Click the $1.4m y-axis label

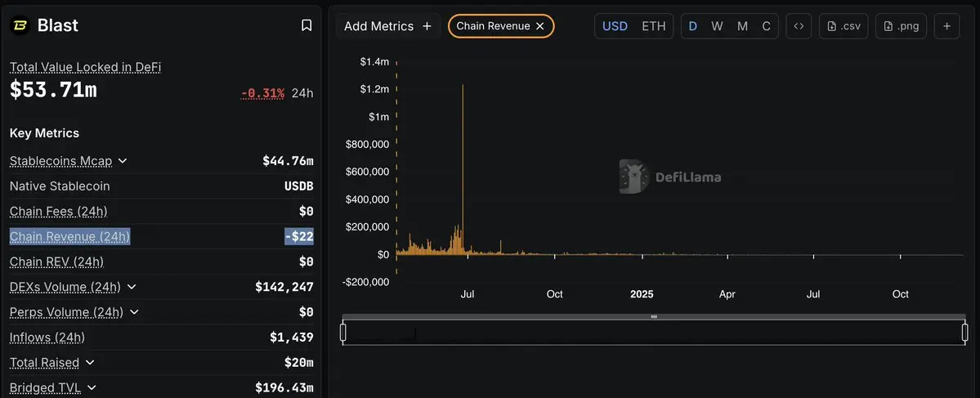point(374,61)
